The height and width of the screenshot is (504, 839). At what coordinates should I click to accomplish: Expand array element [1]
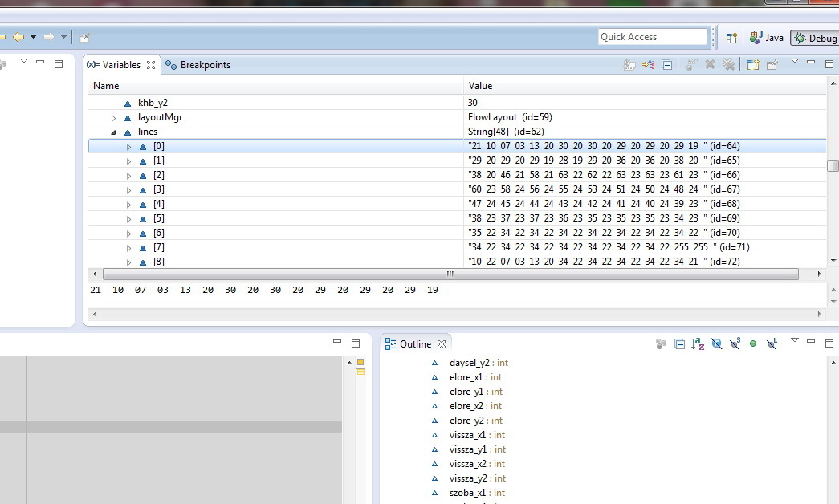(129, 161)
